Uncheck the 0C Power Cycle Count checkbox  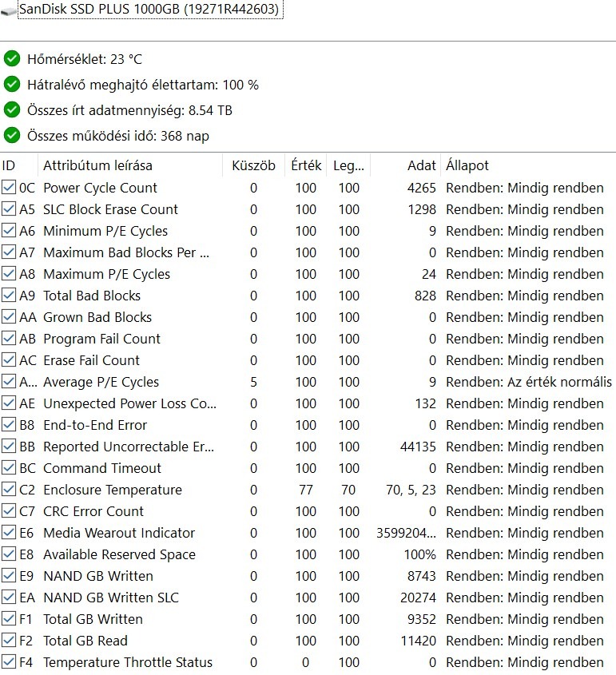click(x=9, y=188)
